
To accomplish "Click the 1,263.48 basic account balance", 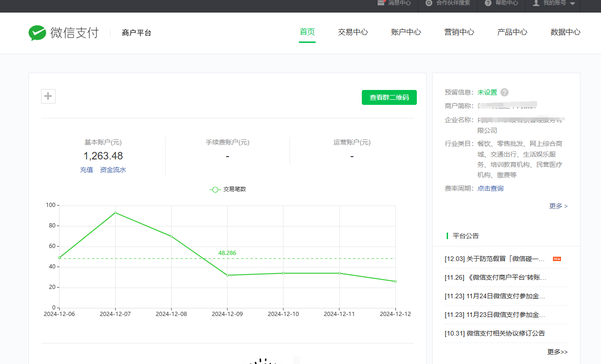I will coord(103,156).
